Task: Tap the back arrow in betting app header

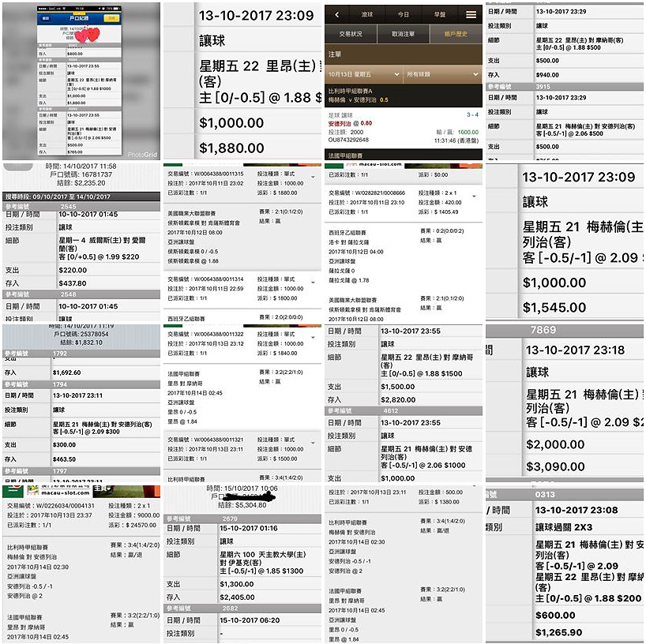Action: click(336, 15)
